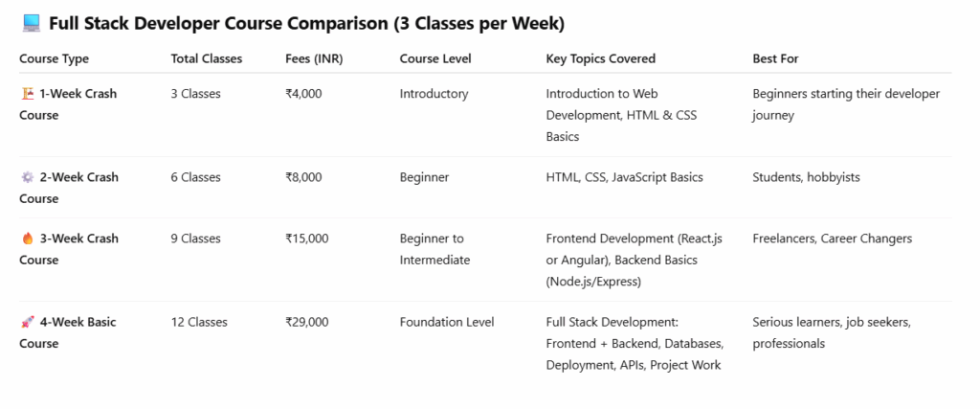
Task: Click the Course Level column header
Action: pyautogui.click(x=435, y=58)
